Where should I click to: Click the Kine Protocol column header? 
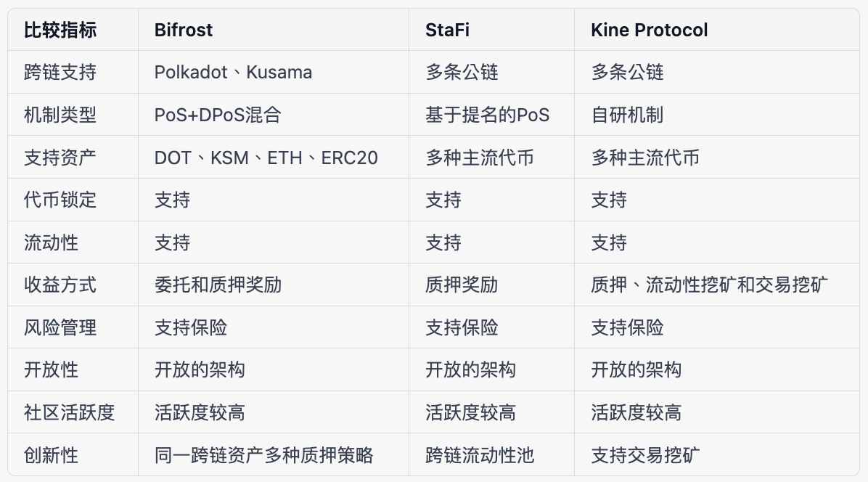coord(650,30)
